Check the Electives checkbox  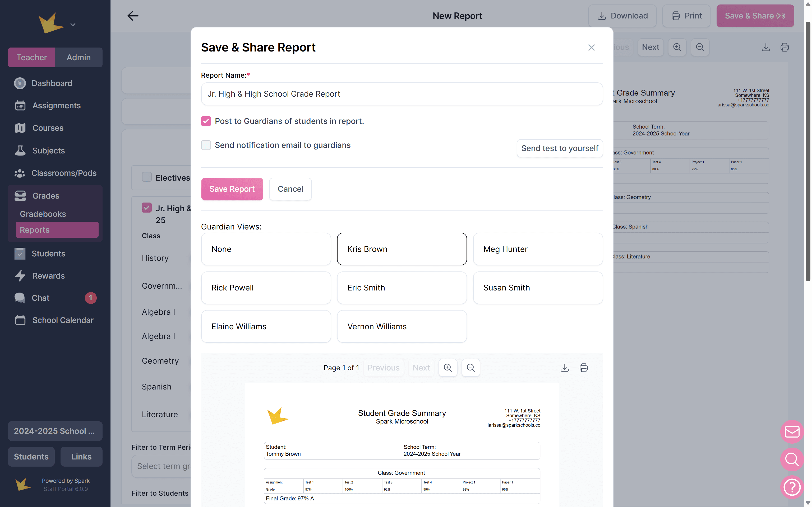point(147,177)
